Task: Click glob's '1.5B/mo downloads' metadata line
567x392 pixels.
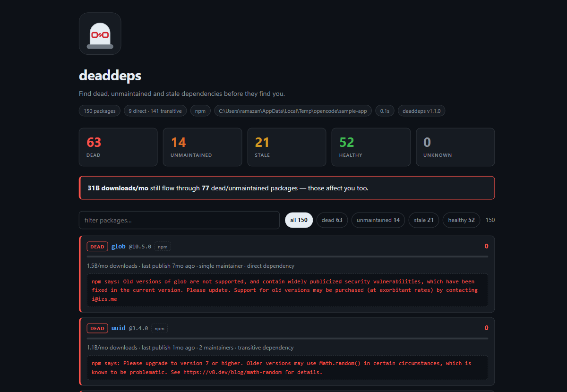Action: 190,266
